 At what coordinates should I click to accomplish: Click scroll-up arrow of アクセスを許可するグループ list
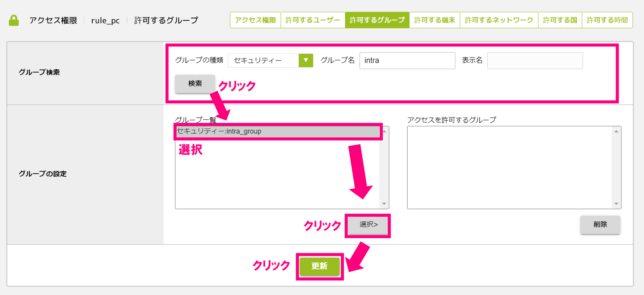click(x=616, y=131)
